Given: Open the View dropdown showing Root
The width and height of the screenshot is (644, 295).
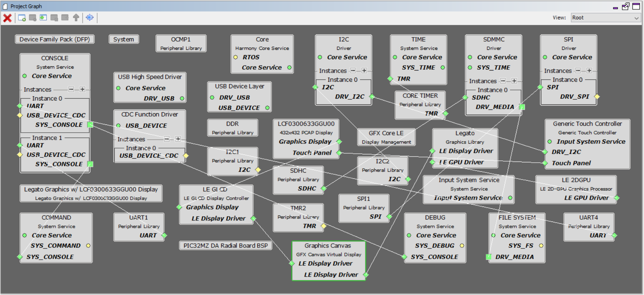Looking at the screenshot, I should 605,18.
